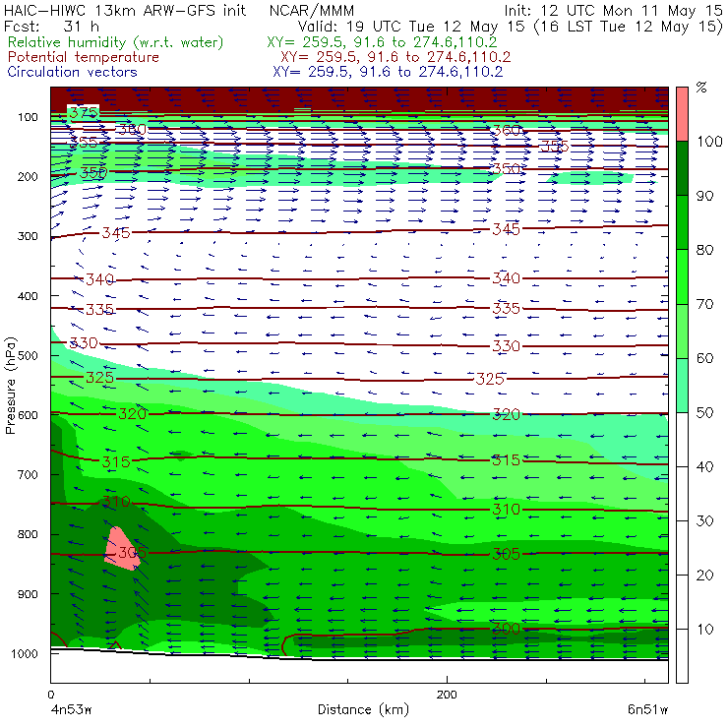Click the '500' pressure axis tick label

(x=28, y=356)
